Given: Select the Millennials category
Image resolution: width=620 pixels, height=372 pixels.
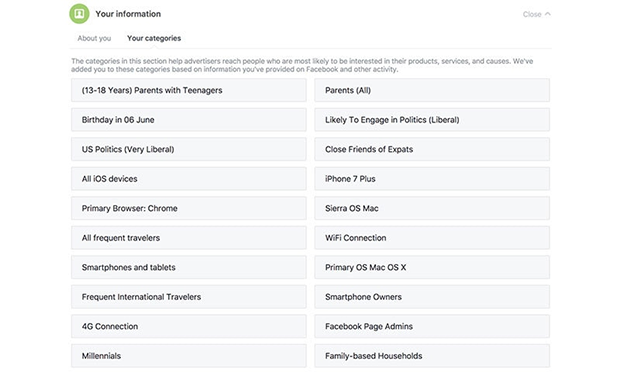Looking at the screenshot, I should coord(189,356).
